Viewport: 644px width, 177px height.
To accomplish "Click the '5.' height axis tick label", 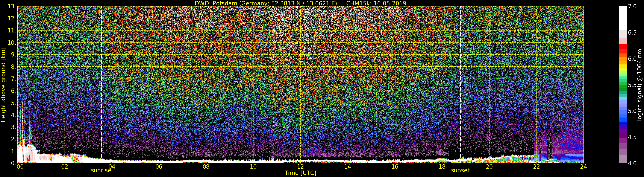I will [x=14, y=103].
